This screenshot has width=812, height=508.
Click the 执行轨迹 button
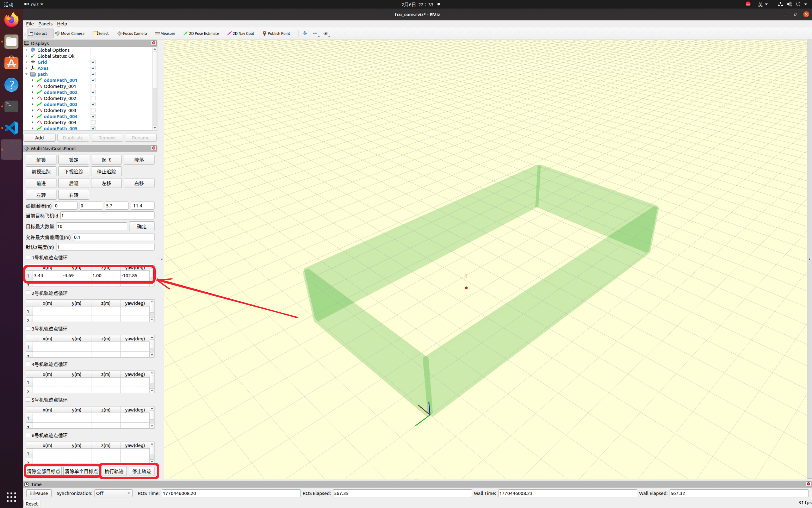click(x=114, y=471)
